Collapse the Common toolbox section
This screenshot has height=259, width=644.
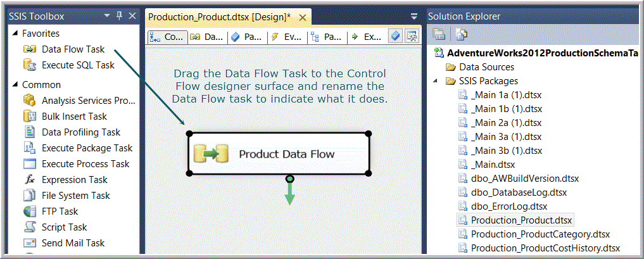(x=15, y=85)
